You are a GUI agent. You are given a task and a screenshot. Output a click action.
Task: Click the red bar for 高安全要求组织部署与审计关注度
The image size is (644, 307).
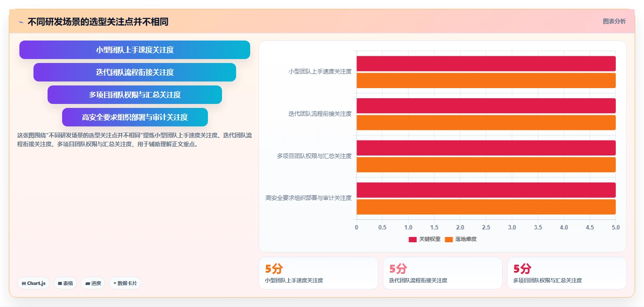click(486, 190)
